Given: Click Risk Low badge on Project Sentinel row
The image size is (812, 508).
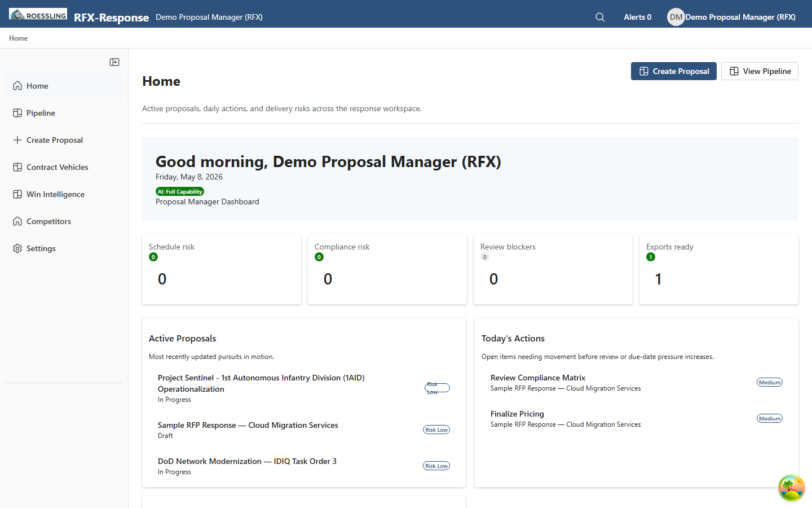Looking at the screenshot, I should (x=437, y=388).
